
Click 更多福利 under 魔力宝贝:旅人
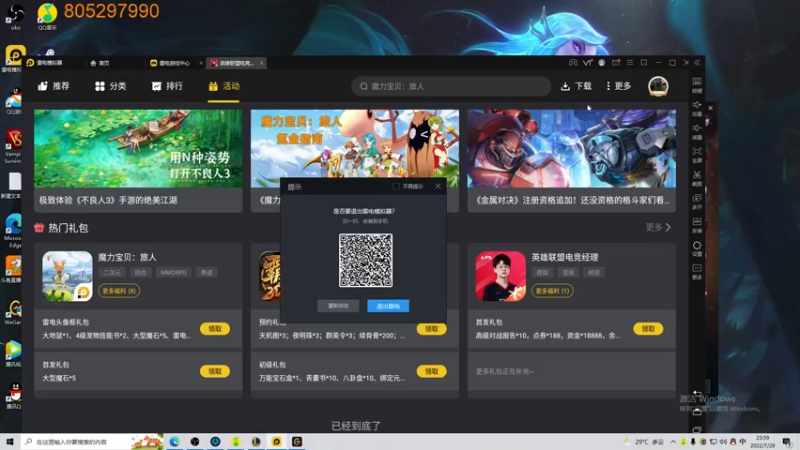(119, 291)
